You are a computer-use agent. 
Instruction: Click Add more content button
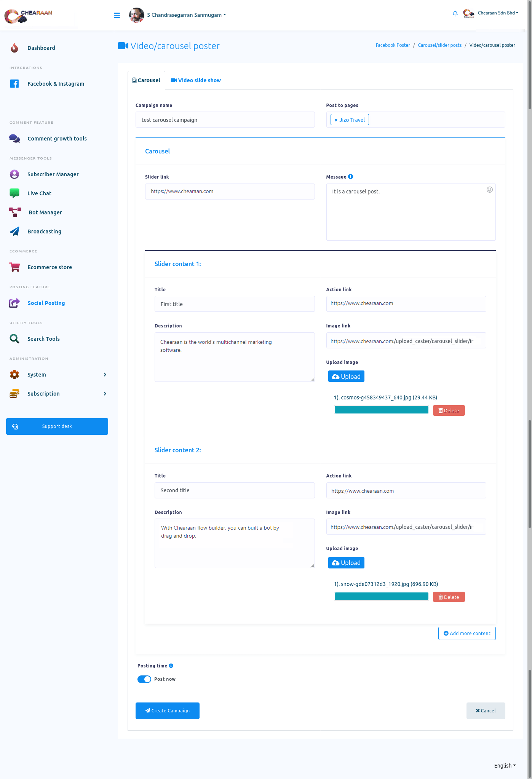point(467,634)
